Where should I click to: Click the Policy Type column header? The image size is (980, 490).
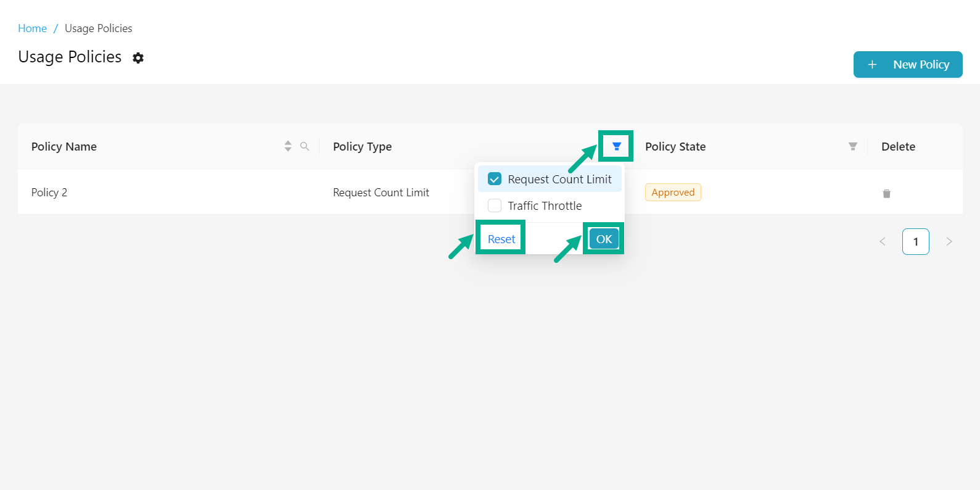[x=363, y=147]
